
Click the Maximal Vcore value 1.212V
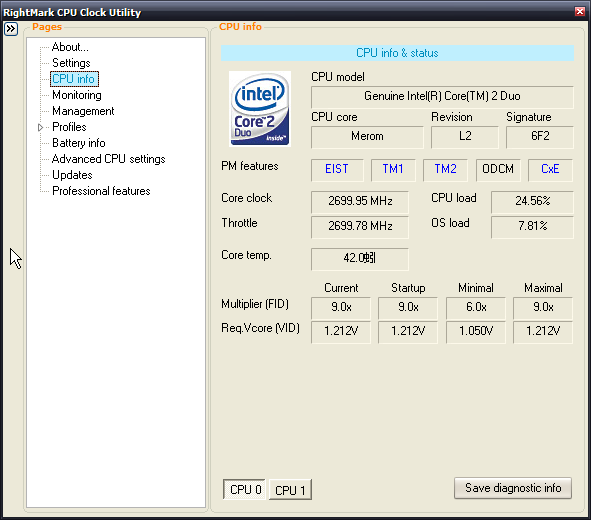coord(543,332)
